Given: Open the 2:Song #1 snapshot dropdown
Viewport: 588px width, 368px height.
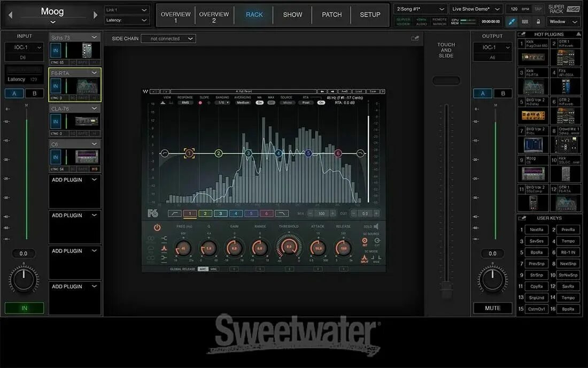Looking at the screenshot, I should click(x=420, y=9).
